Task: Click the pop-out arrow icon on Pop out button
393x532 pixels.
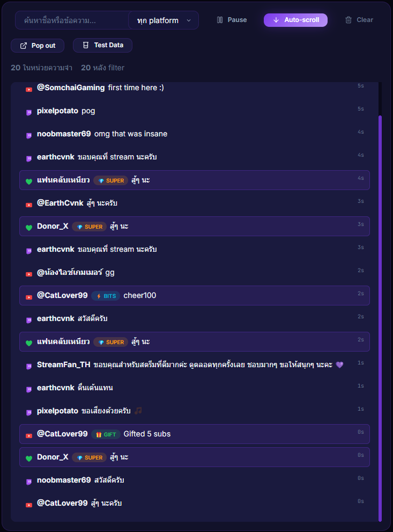Action: click(x=23, y=45)
